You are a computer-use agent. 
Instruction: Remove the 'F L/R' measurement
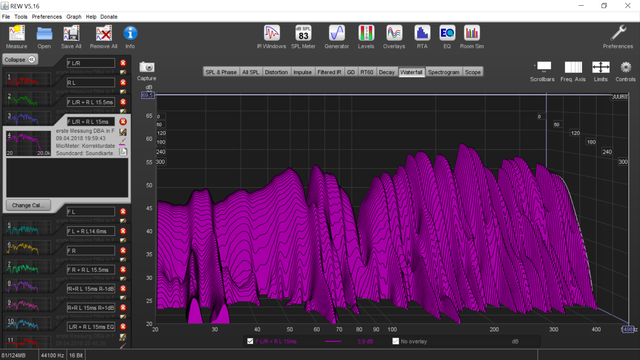123,63
